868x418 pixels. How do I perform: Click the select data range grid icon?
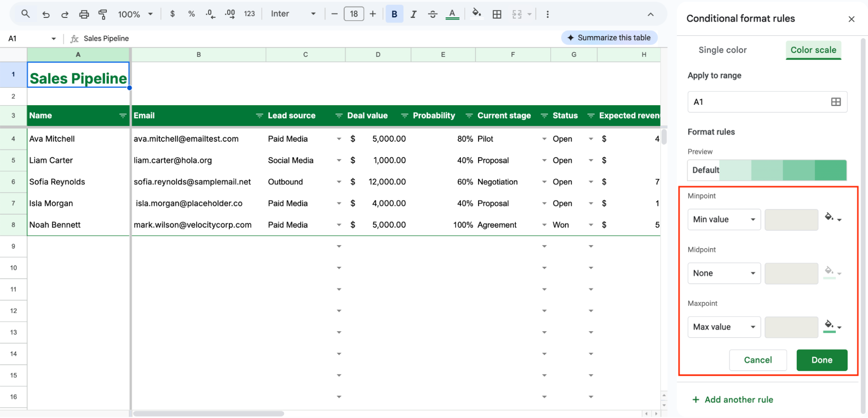tap(835, 102)
